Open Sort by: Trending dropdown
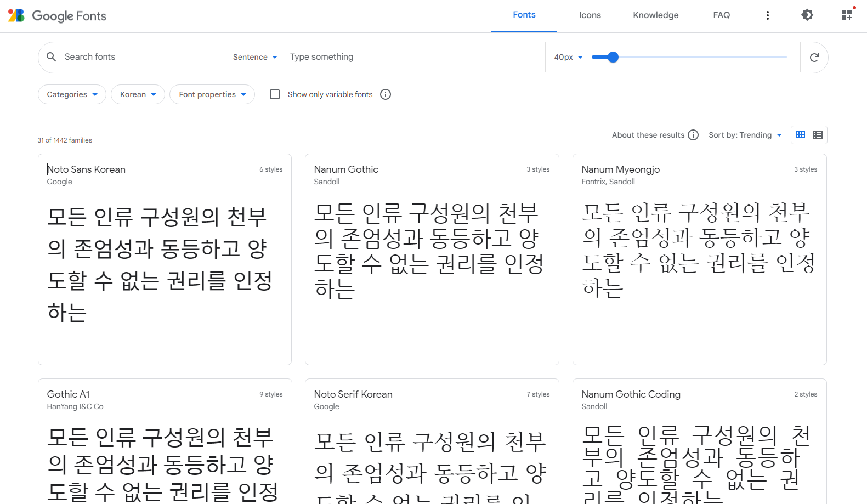 pyautogui.click(x=745, y=135)
